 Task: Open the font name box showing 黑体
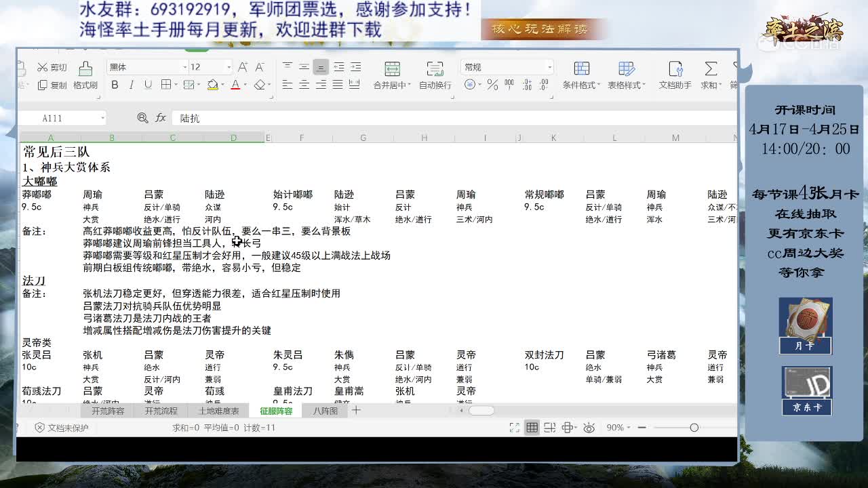click(147, 67)
